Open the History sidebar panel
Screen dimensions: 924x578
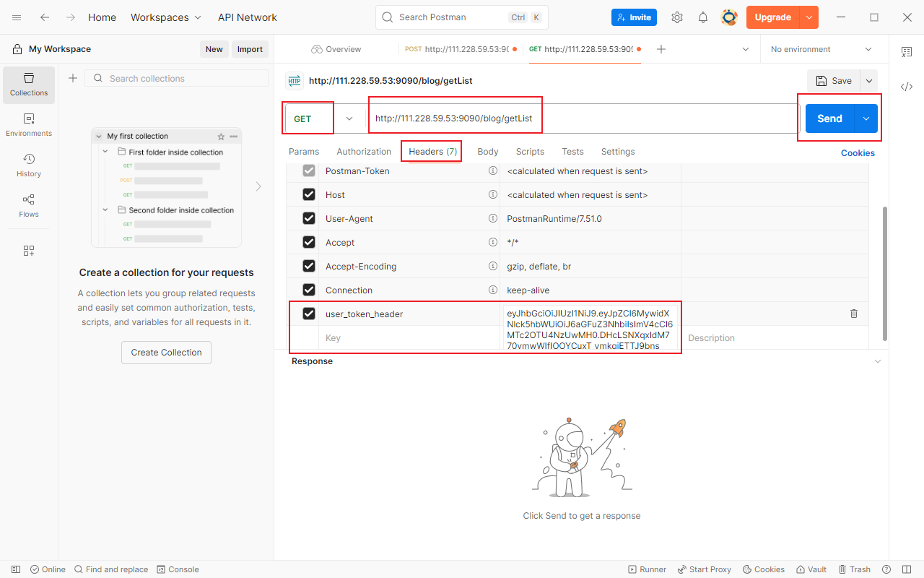tap(29, 165)
